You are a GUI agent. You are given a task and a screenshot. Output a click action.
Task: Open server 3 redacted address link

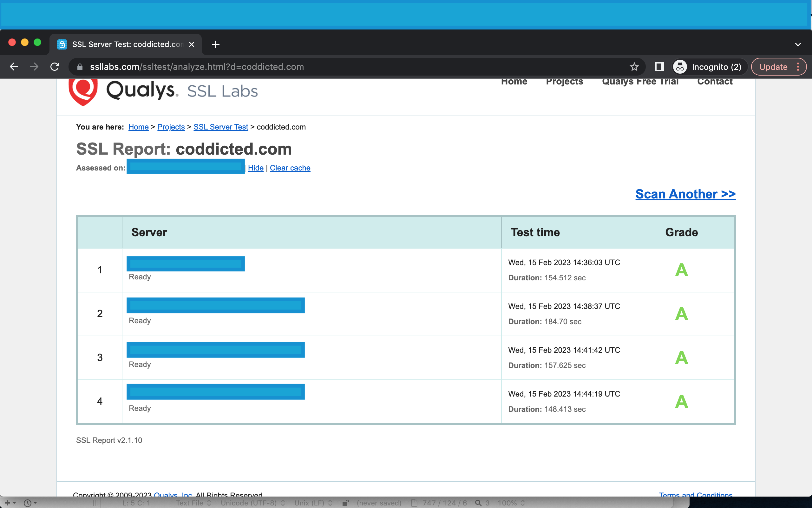tap(215, 350)
